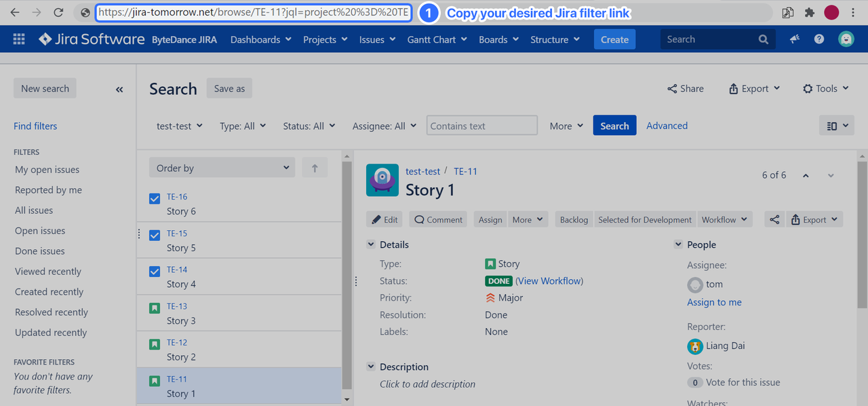Image resolution: width=868 pixels, height=406 pixels.
Task: Go to previous issue with up arrow
Action: pyautogui.click(x=806, y=176)
